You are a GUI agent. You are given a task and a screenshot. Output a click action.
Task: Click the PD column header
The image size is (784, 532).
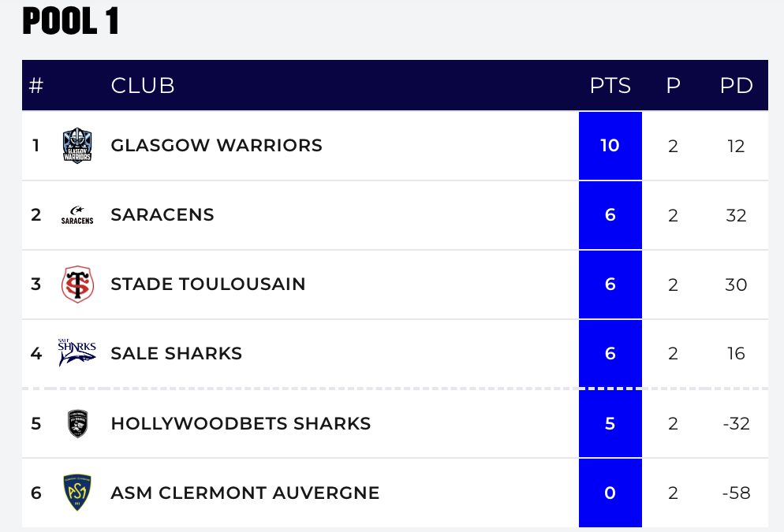tap(736, 86)
